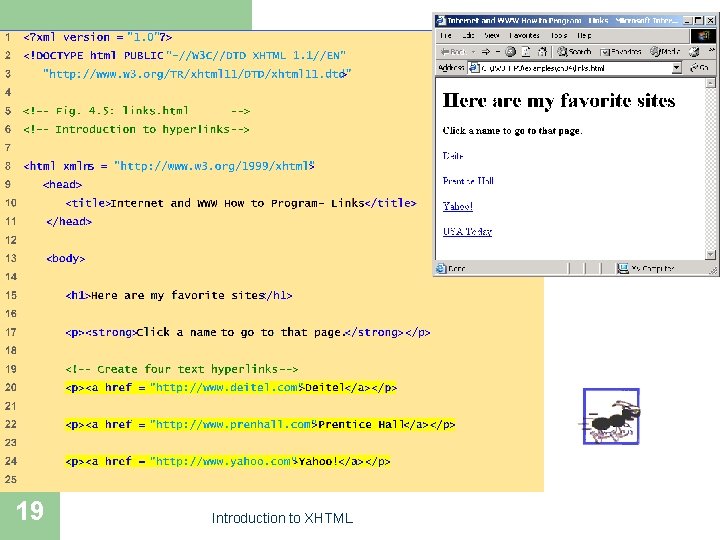This screenshot has height=540, width=720.
Task: Open the Forward button history dropdown arrow
Action: point(498,52)
